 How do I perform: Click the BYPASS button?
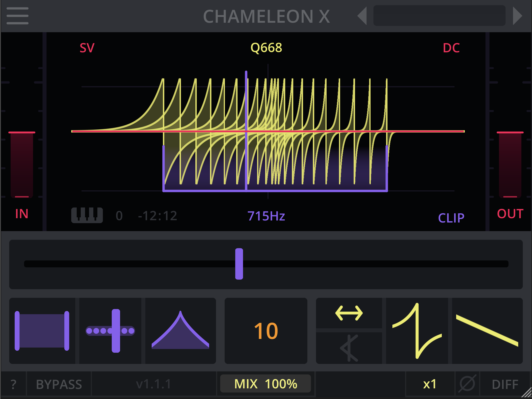(59, 384)
